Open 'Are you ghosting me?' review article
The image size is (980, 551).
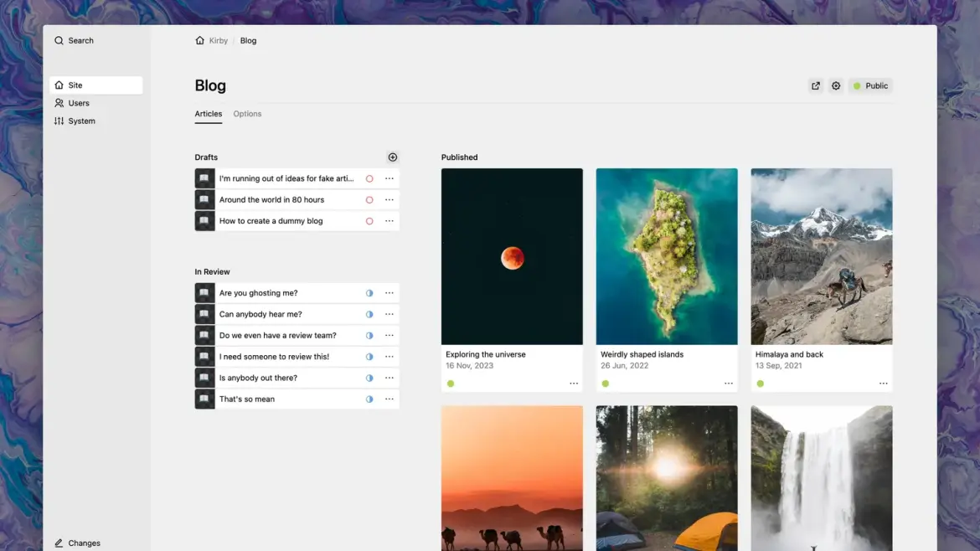pos(258,293)
